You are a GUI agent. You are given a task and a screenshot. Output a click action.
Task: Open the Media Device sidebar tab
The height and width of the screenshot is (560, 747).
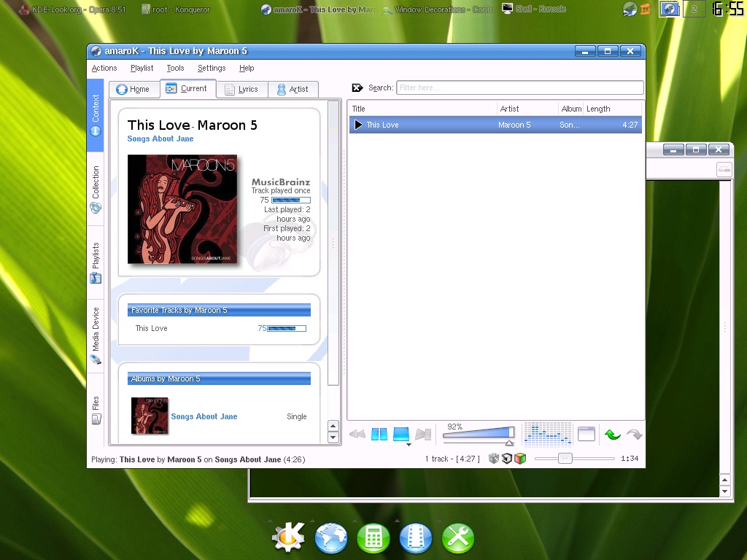coord(96,335)
